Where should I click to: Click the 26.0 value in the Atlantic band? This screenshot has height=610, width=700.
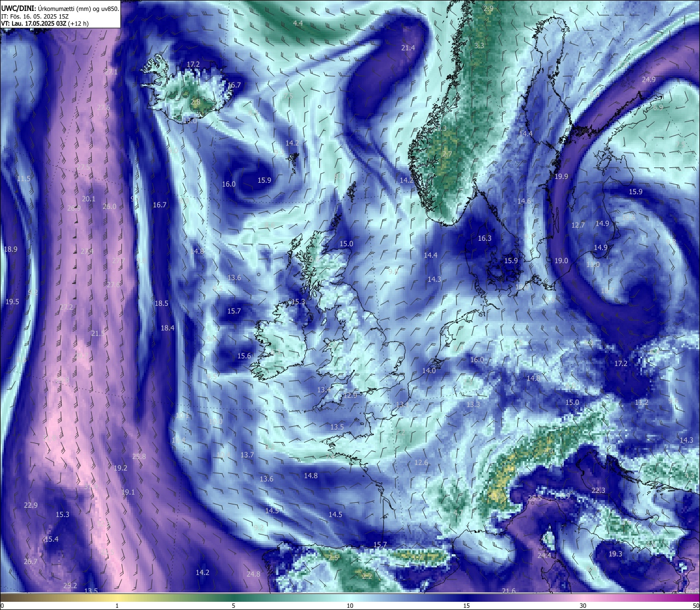point(109,206)
